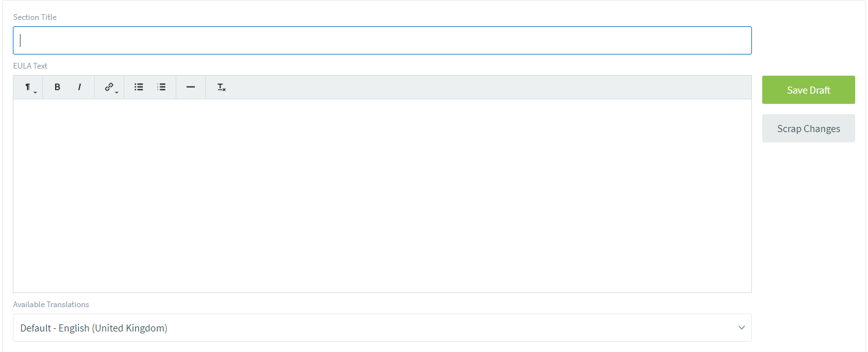Click the chevron on the translations selector
The height and width of the screenshot is (352, 868).
(741, 328)
